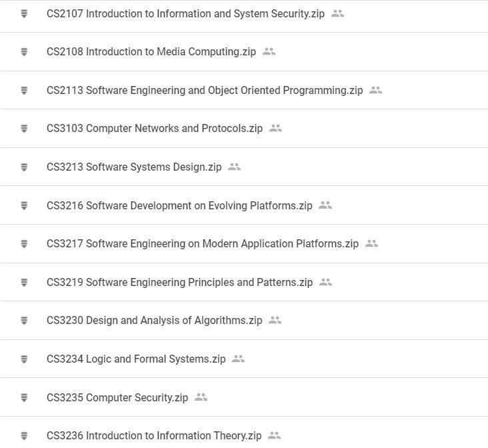Click the archive icon beside CS2108 Media Computing

click(x=24, y=51)
